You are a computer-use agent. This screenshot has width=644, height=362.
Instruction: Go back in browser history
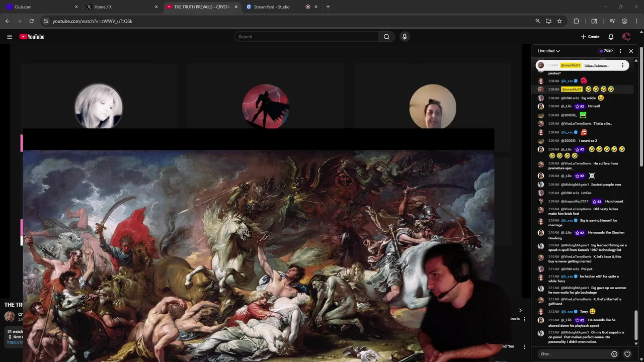(7, 21)
